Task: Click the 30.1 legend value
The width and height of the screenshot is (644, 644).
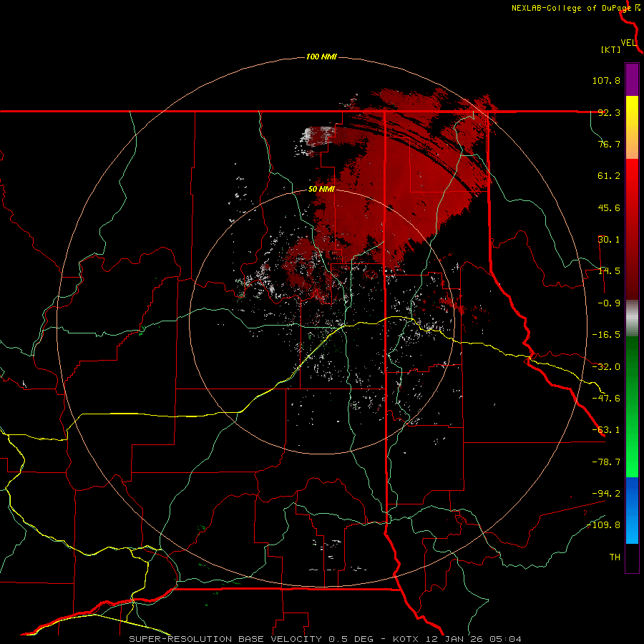Action: pos(609,240)
